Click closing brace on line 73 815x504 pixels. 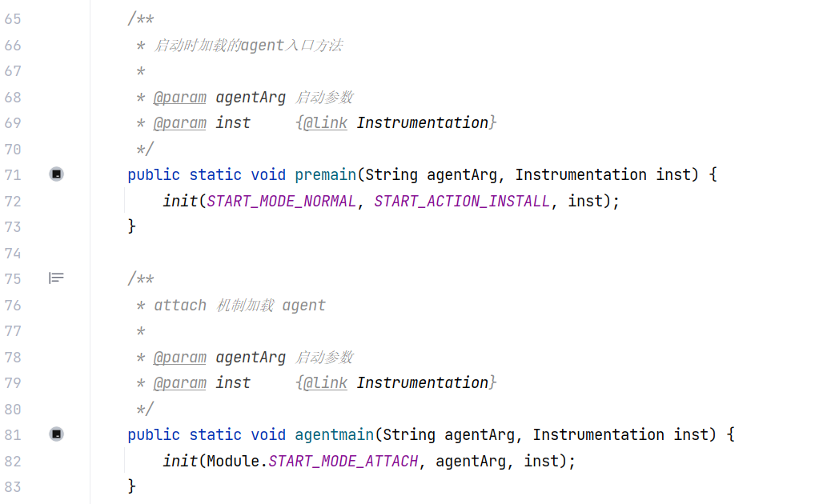(x=132, y=226)
